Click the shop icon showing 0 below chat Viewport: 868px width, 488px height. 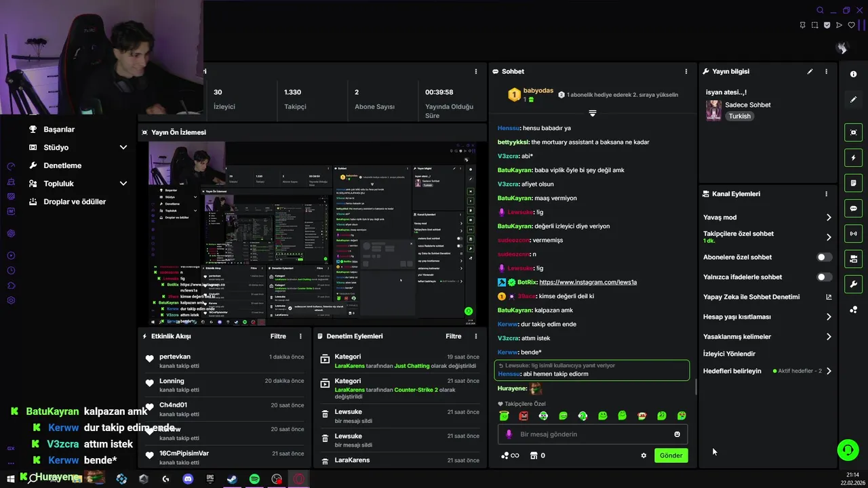[537, 455]
